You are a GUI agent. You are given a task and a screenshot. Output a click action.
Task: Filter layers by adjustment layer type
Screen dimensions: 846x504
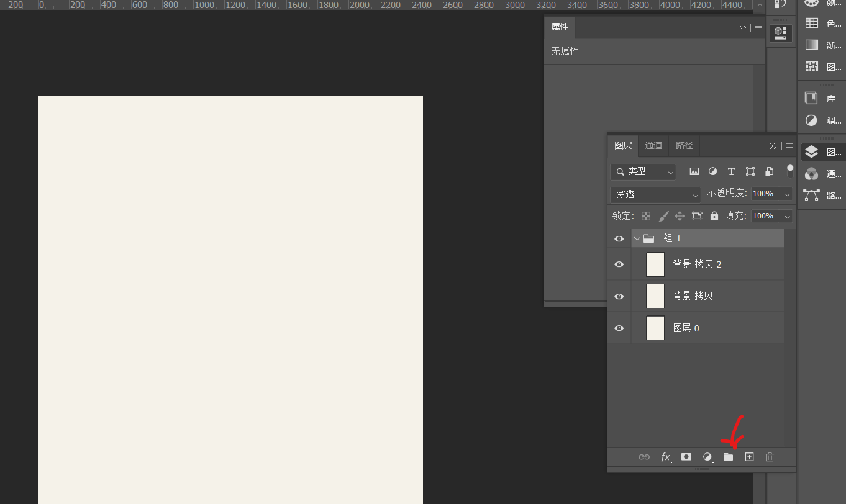(x=713, y=171)
